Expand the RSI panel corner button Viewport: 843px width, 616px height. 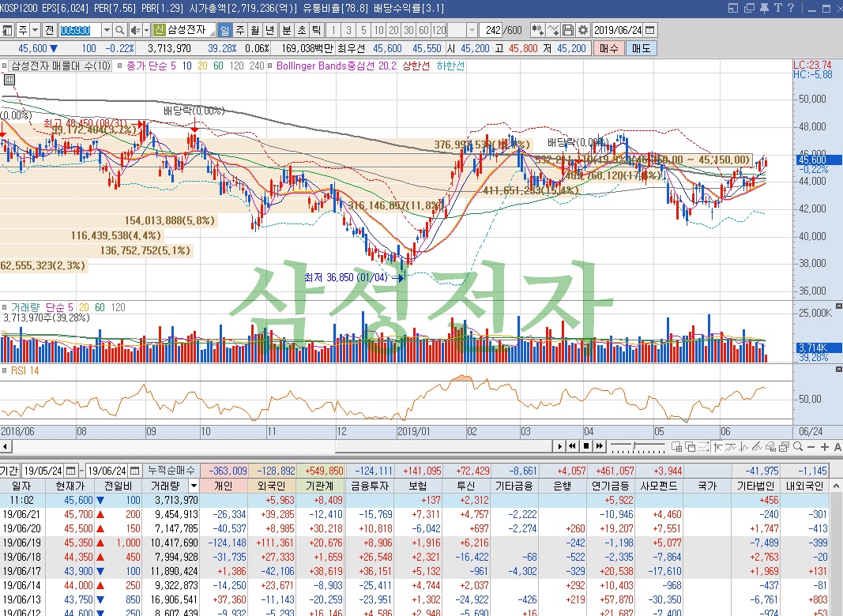pyautogui.click(x=839, y=370)
